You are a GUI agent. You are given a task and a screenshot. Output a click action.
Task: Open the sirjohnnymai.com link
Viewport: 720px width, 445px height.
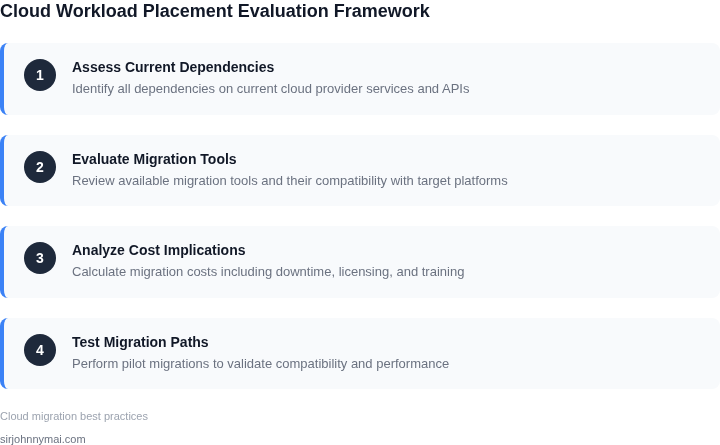43,439
